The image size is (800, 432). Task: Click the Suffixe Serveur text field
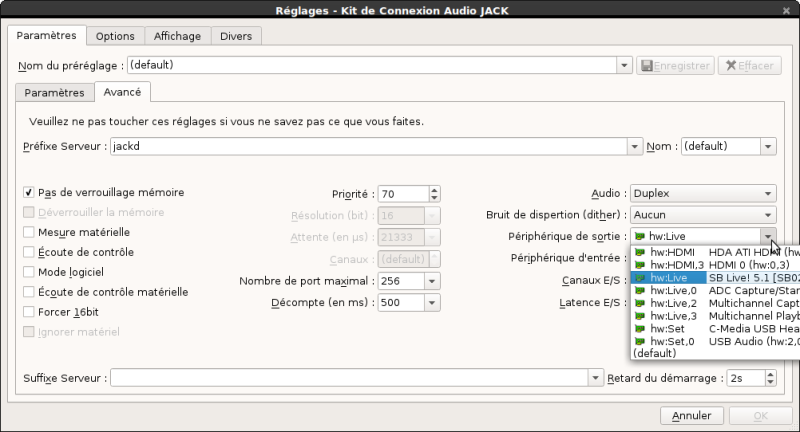pyautogui.click(x=349, y=378)
